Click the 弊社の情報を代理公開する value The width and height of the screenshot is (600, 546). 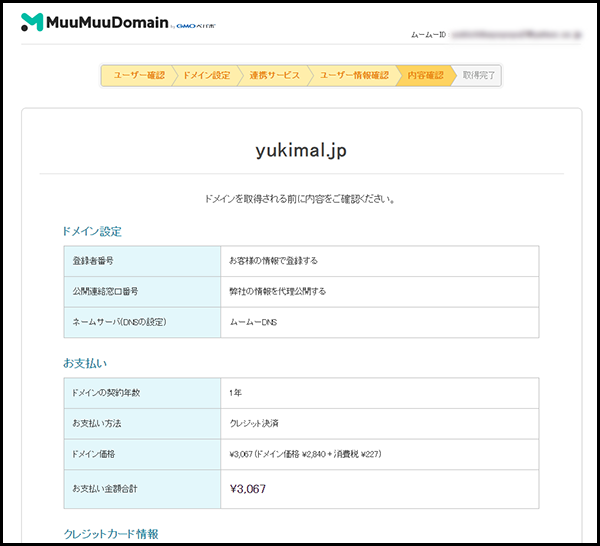(x=277, y=291)
